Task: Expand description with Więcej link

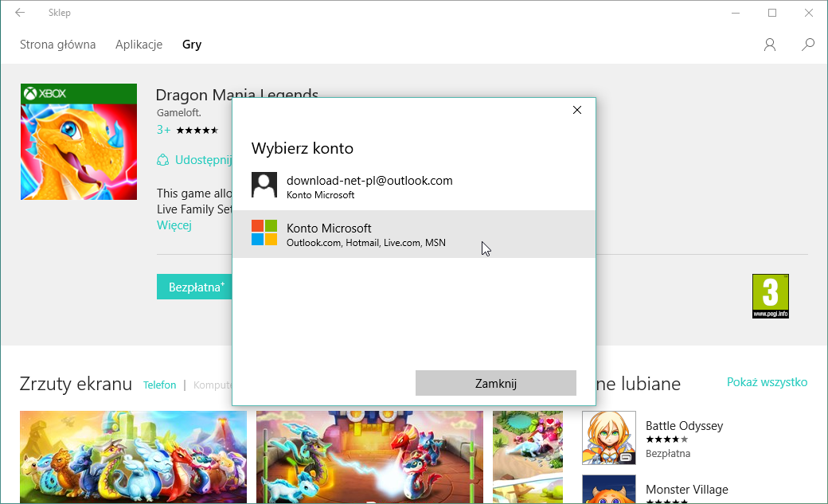Action: pyautogui.click(x=174, y=225)
